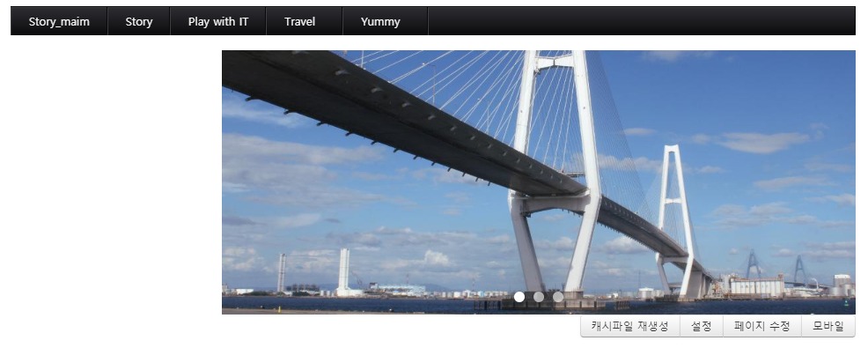Click the 캐시파일 재생성 button
This screenshot has width=868, height=348.
[630, 326]
